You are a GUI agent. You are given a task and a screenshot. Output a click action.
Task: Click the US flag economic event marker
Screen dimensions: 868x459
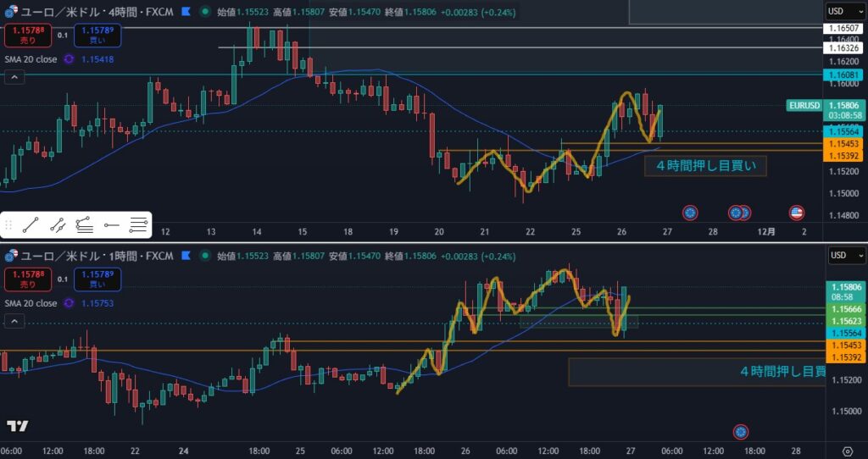pyautogui.click(x=796, y=212)
